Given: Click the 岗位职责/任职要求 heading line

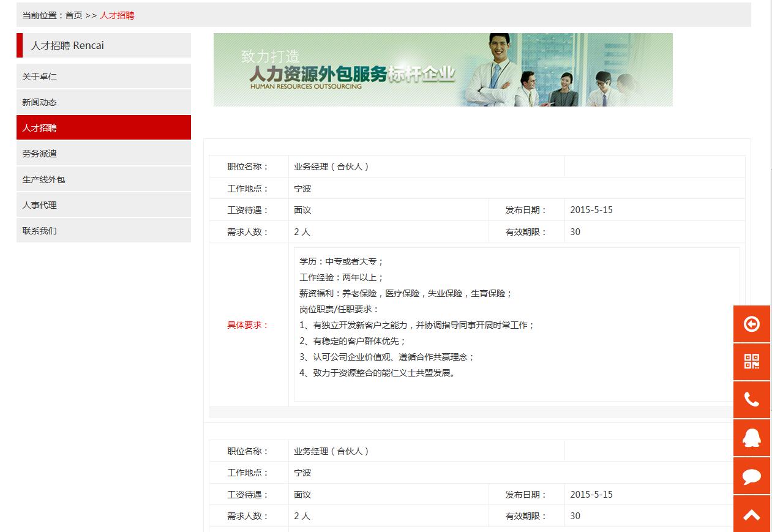Looking at the screenshot, I should point(340,309).
